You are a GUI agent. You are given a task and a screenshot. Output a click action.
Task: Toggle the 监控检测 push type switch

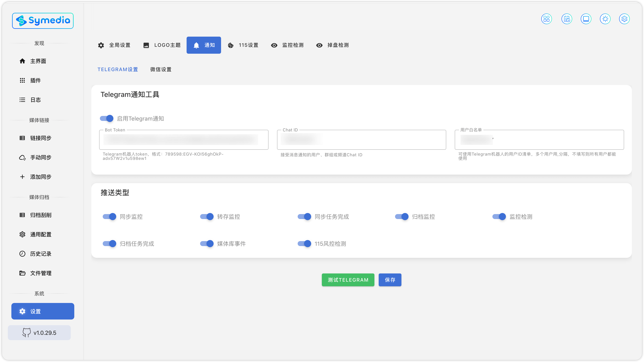499,217
